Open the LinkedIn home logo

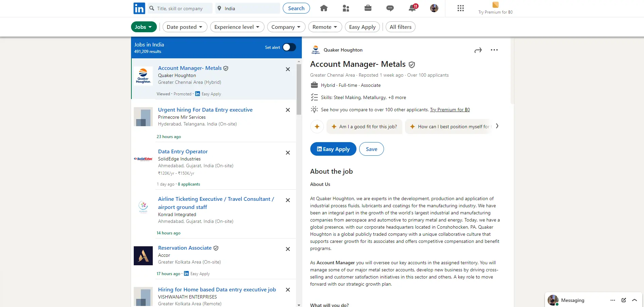(139, 8)
